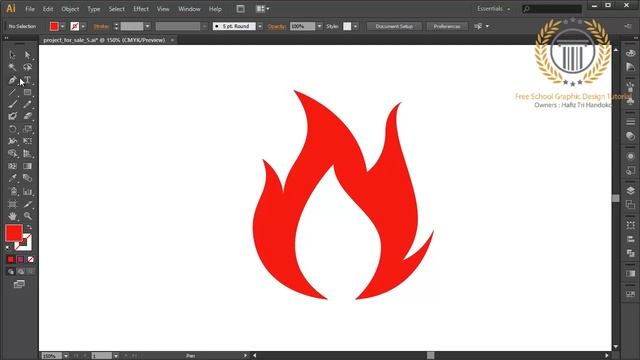Screen dimensions: 640x360
Task: Set paint to None
Action: (x=31, y=260)
